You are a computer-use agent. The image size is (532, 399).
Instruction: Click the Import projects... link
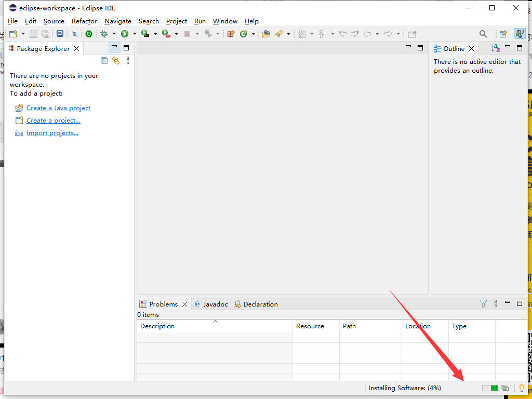tap(52, 133)
